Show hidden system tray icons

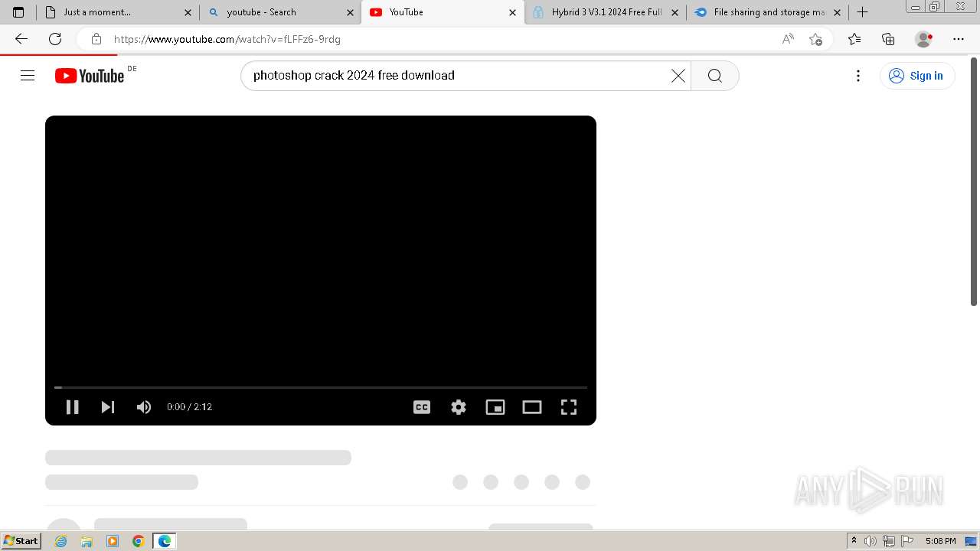854,541
